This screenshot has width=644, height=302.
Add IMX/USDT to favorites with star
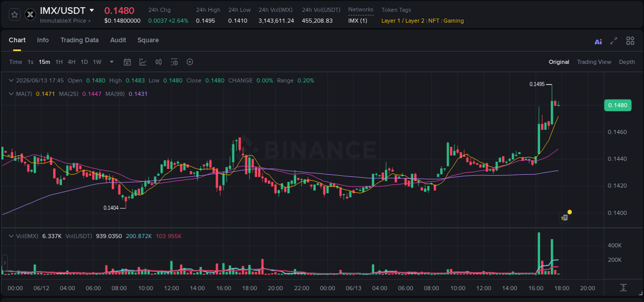click(15, 14)
